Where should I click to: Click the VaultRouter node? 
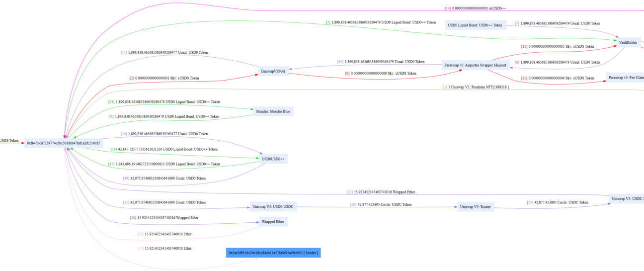tap(628, 43)
